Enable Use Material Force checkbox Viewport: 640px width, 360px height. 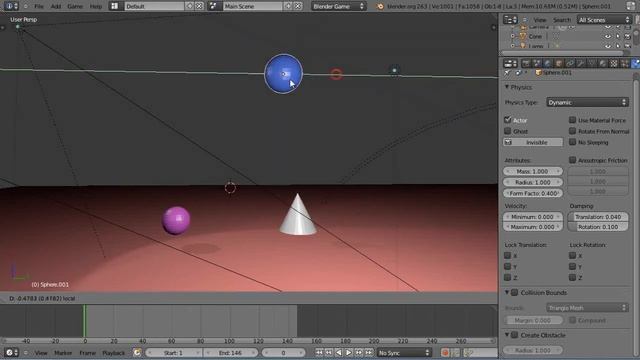[572, 120]
